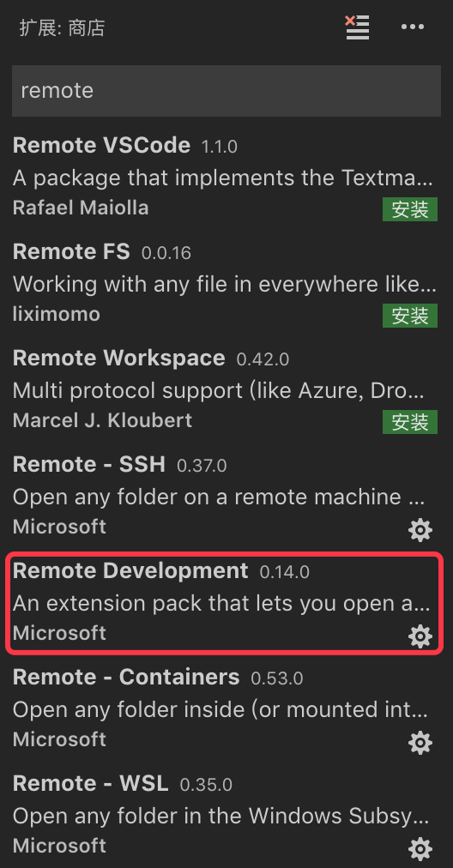Screen dimensions: 453x868
Task: Install the Remote FS extension
Action: tap(410, 316)
